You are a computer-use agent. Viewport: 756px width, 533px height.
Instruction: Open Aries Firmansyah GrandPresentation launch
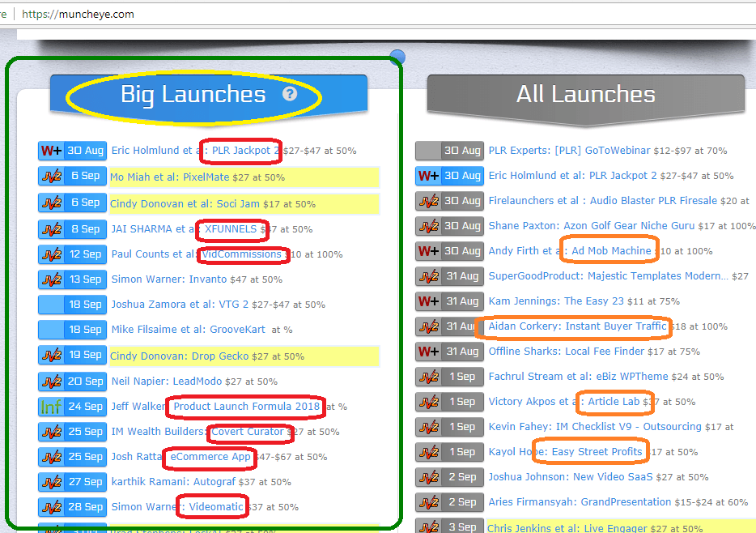point(580,501)
